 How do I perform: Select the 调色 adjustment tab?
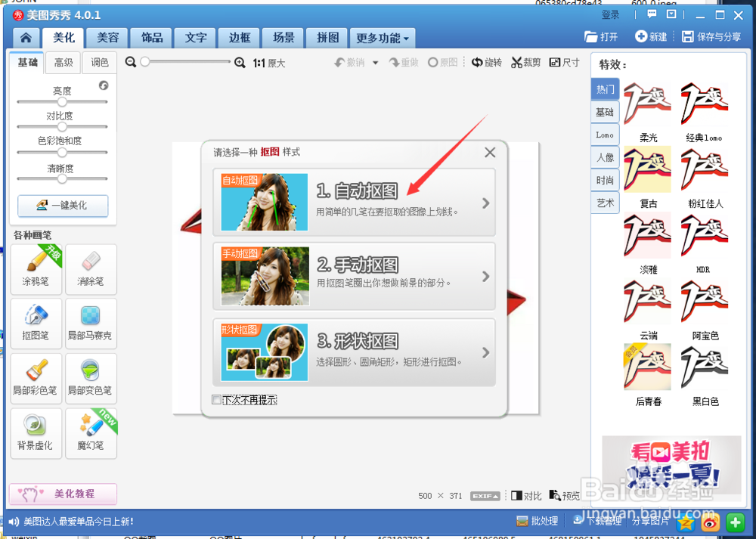pyautogui.click(x=100, y=62)
